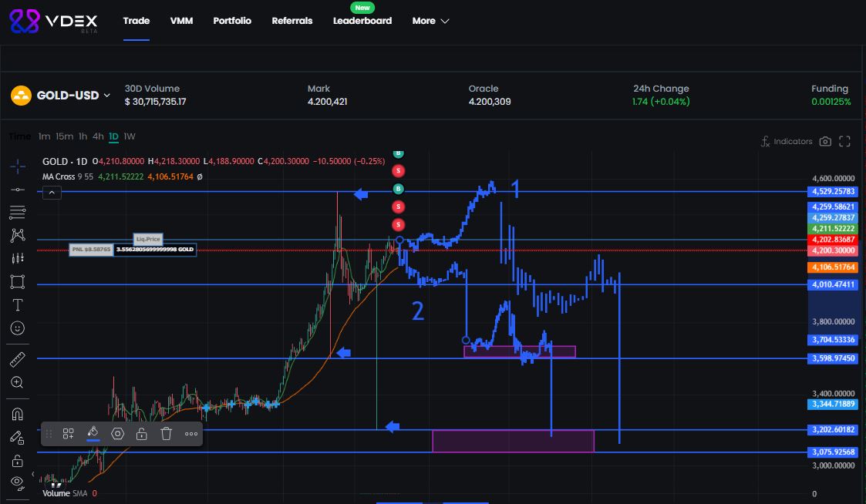Take a chart snapshot with camera icon
This screenshot has width=866, height=504.
tap(825, 141)
